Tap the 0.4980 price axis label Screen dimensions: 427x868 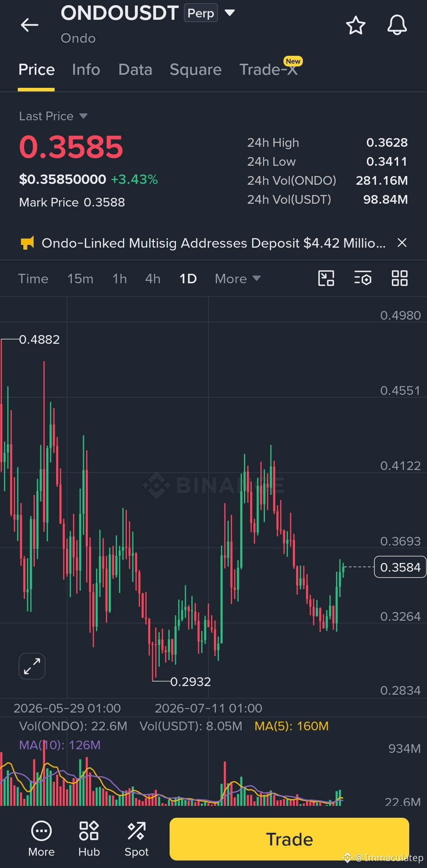400,315
